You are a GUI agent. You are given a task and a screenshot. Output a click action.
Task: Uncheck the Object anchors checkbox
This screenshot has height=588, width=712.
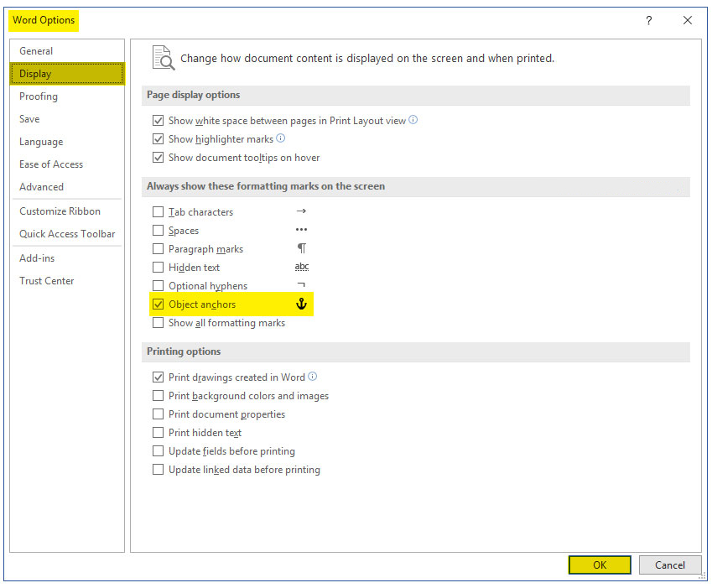pos(158,304)
